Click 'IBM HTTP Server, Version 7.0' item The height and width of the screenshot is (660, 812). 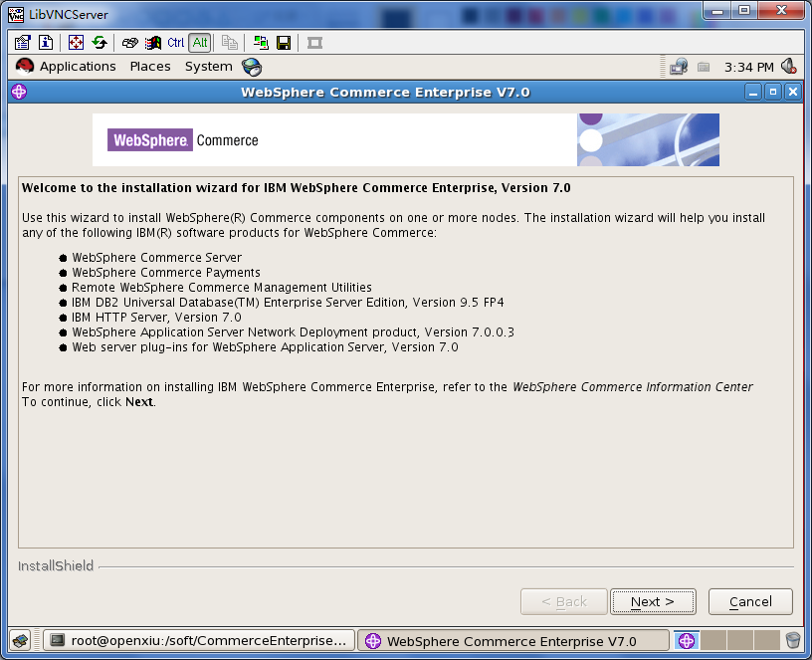pyautogui.click(x=156, y=317)
